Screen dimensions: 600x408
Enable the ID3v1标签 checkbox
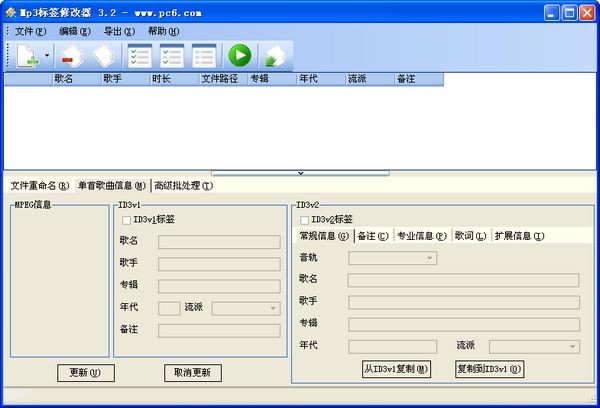[x=126, y=220]
